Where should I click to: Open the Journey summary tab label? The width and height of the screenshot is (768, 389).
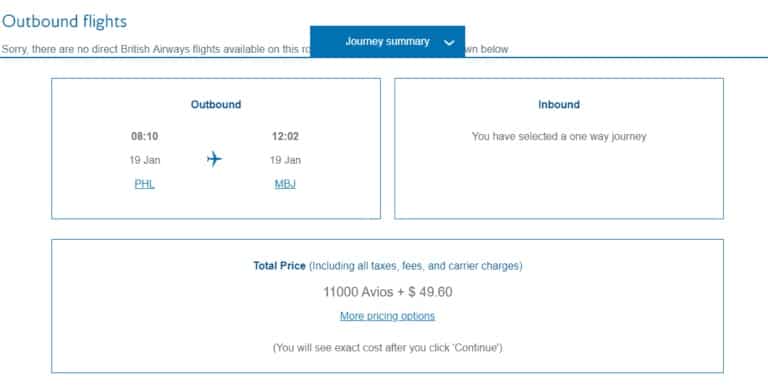click(387, 42)
